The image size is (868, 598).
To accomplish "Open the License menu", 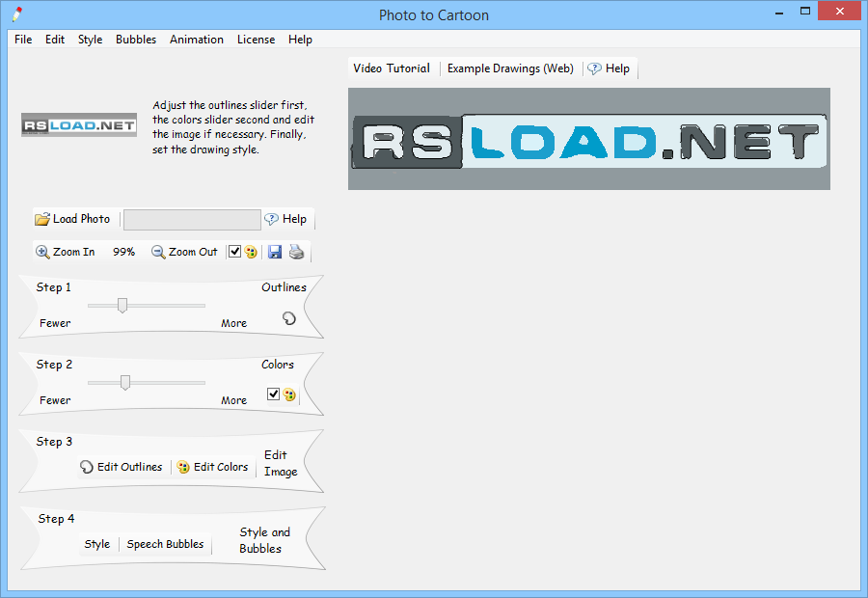I will 256,40.
